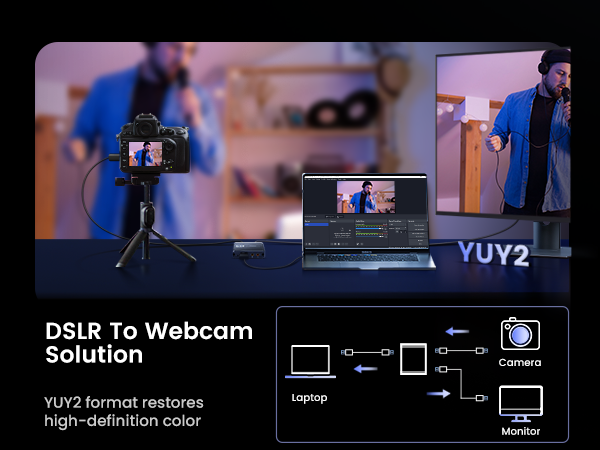600x450 pixels.
Task: Click the DSLR camera on the tripod
Action: (x=153, y=145)
